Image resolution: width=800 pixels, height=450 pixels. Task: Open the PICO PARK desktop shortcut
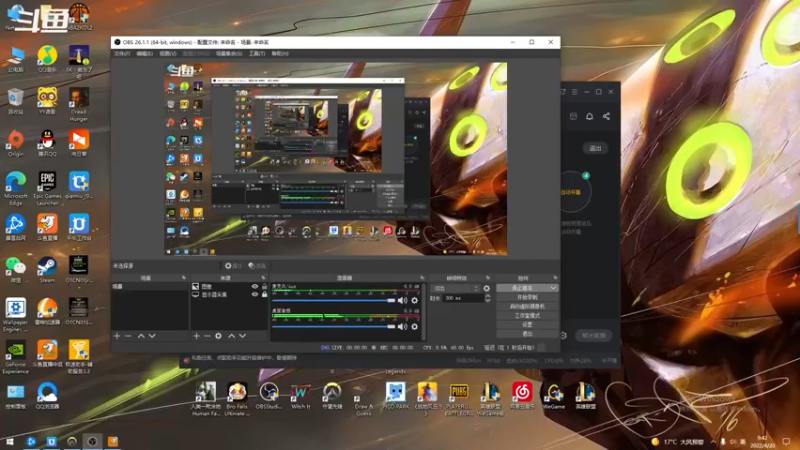click(x=395, y=396)
